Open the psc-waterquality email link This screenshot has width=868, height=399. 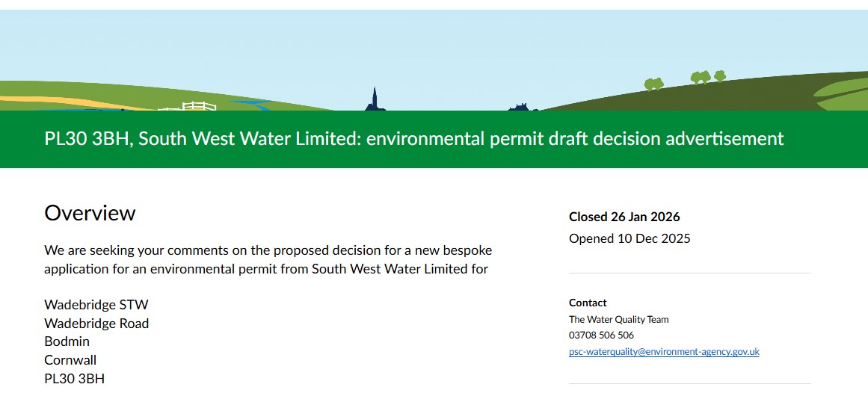[x=664, y=352]
